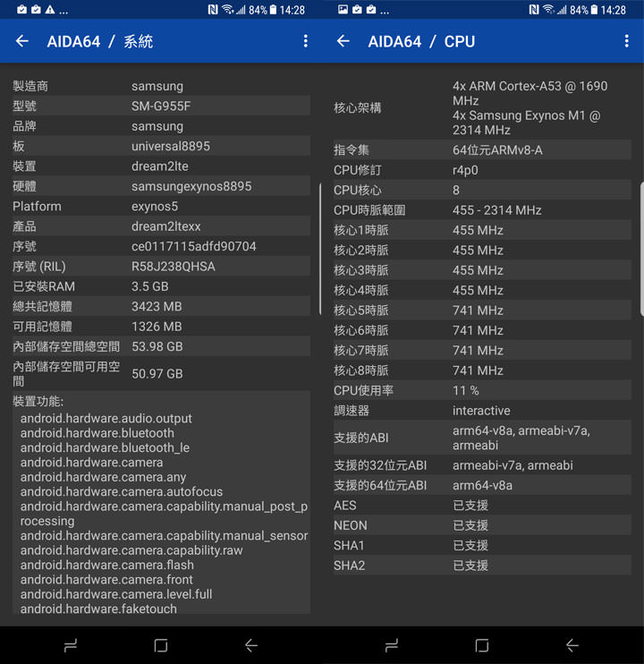Tap back arrow in AIDA64 CPU header
Viewport: 644px width, 664px height.
pos(343,41)
